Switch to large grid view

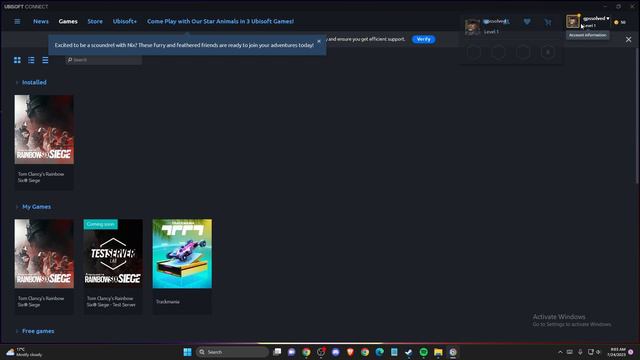pyautogui.click(x=17, y=60)
